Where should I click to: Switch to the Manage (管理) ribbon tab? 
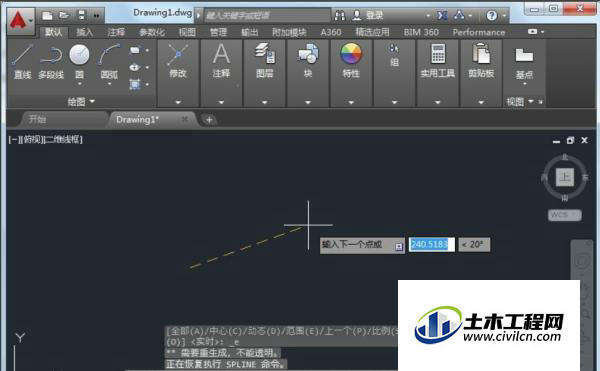point(218,33)
